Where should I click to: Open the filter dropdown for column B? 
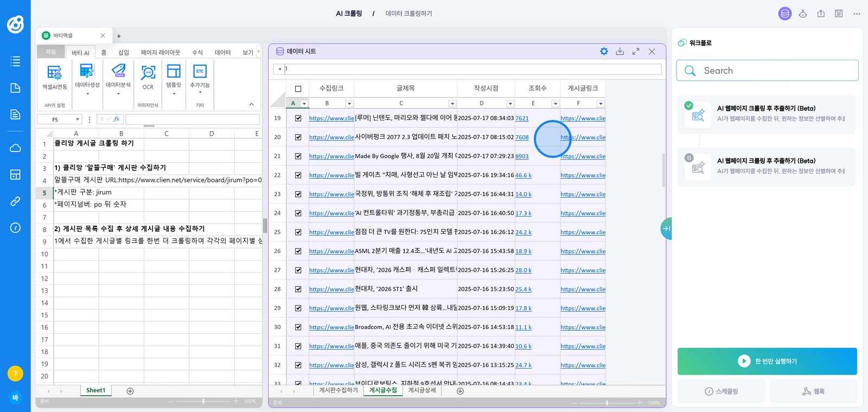[349, 104]
